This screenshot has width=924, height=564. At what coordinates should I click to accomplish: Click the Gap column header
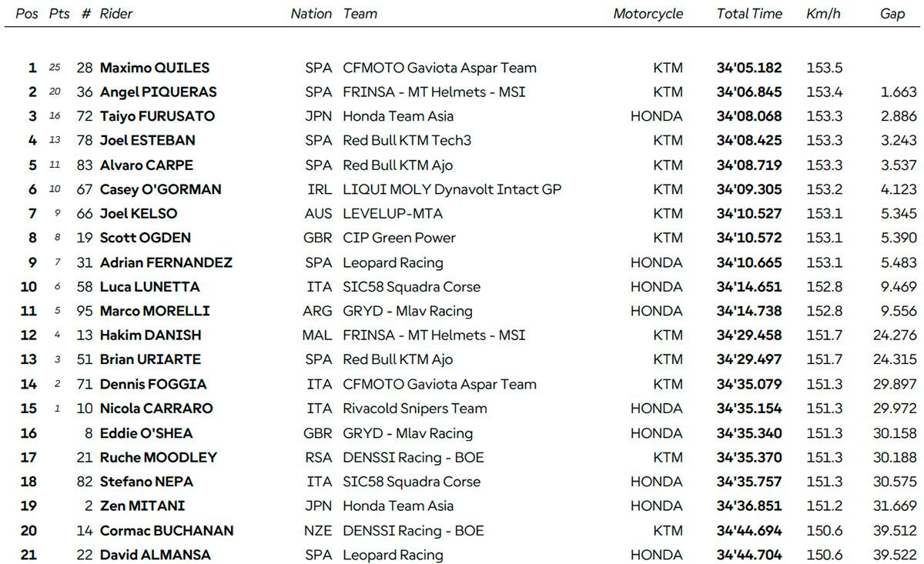(892, 14)
